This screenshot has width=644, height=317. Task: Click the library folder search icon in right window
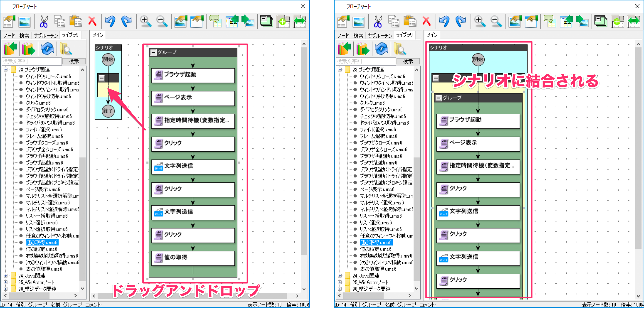pyautogui.click(x=400, y=49)
